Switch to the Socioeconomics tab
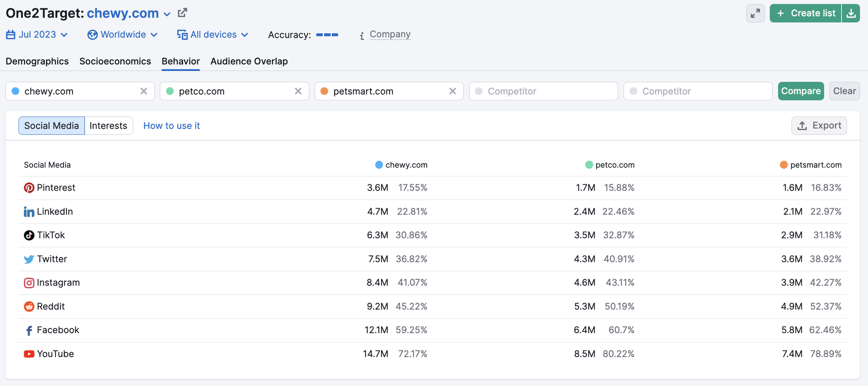The height and width of the screenshot is (386, 868). (x=115, y=61)
